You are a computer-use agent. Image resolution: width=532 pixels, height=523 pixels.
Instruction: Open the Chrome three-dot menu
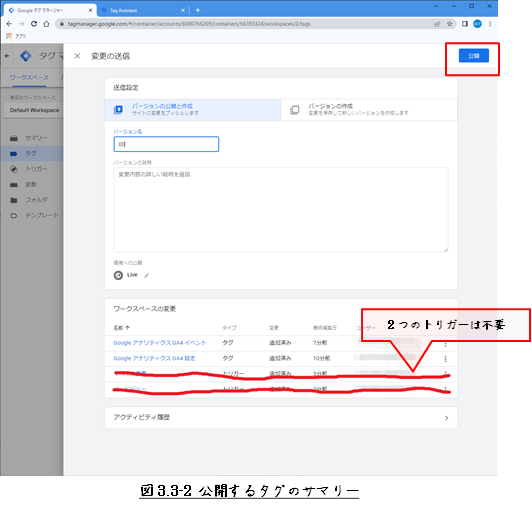(x=490, y=24)
